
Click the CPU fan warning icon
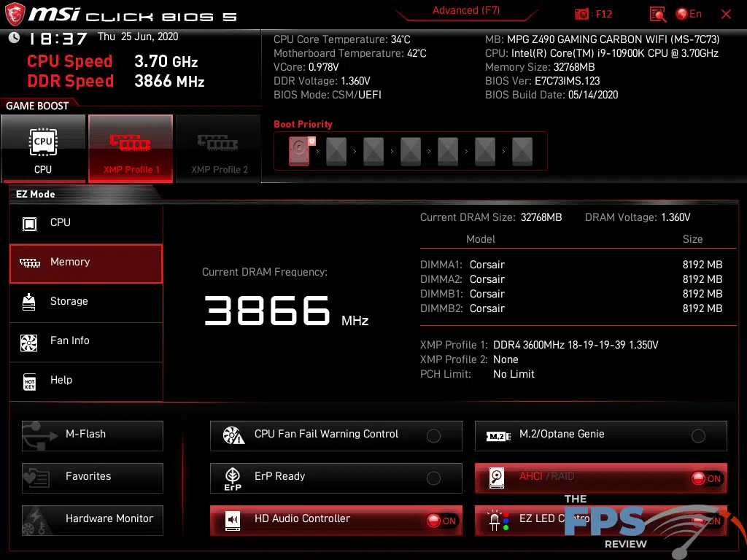point(233,435)
